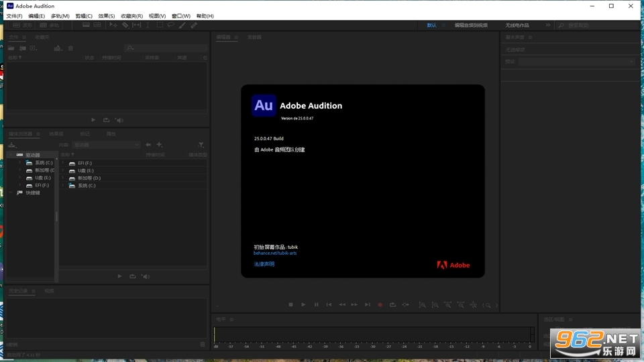Select the Move tool

point(113,25)
